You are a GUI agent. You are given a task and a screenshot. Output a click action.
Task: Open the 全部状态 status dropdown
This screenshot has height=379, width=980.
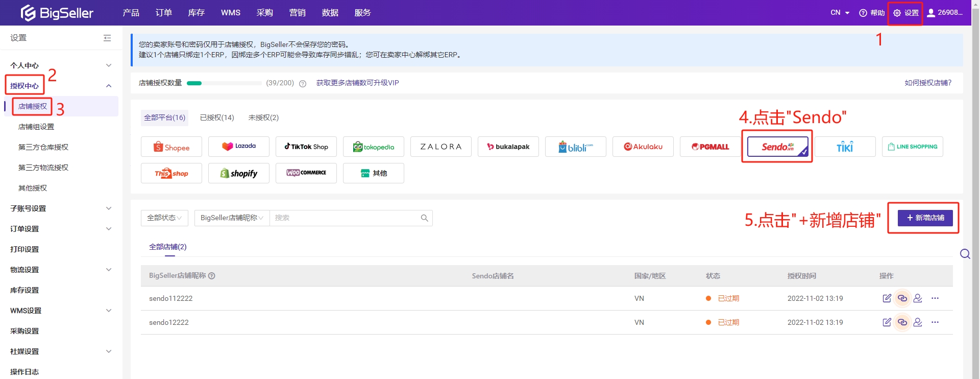[x=164, y=218]
